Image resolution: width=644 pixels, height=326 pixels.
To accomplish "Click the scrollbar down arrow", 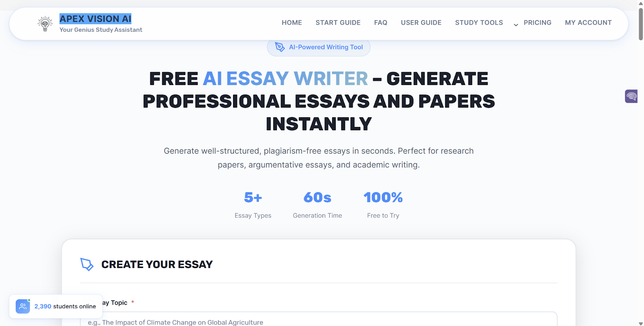I will coord(641,323).
